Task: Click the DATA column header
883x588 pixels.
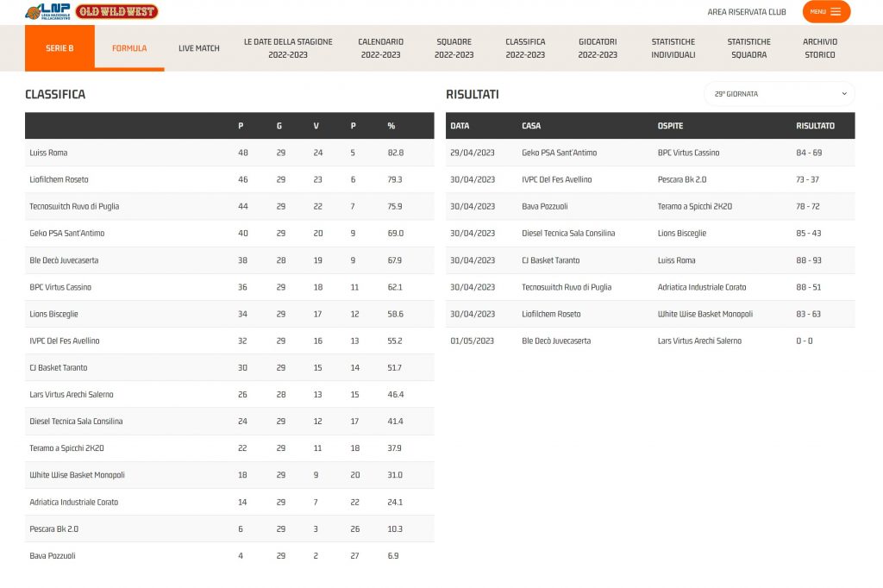Action: pyautogui.click(x=460, y=126)
